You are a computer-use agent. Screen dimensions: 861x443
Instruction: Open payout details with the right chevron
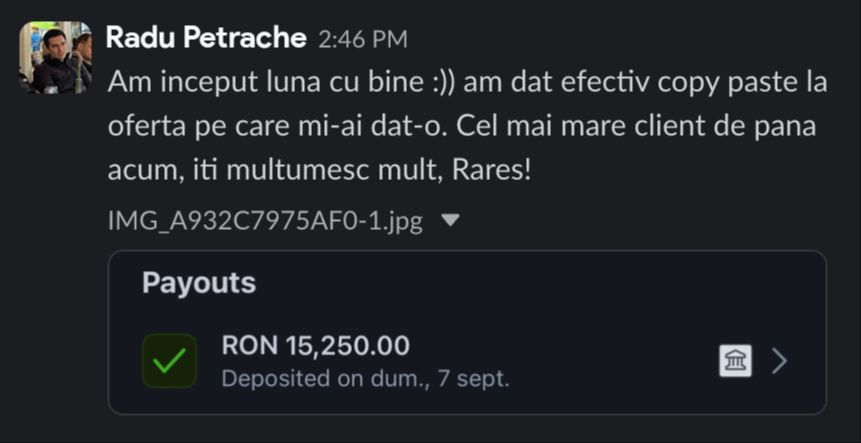780,361
